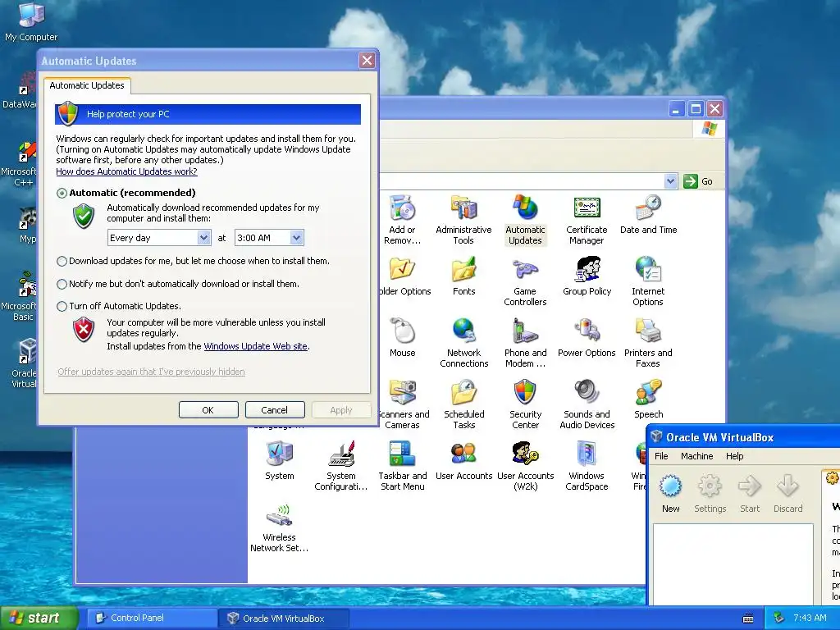Image resolution: width=840 pixels, height=630 pixels.
Task: Maximize the Control Panel window
Action: [x=696, y=109]
